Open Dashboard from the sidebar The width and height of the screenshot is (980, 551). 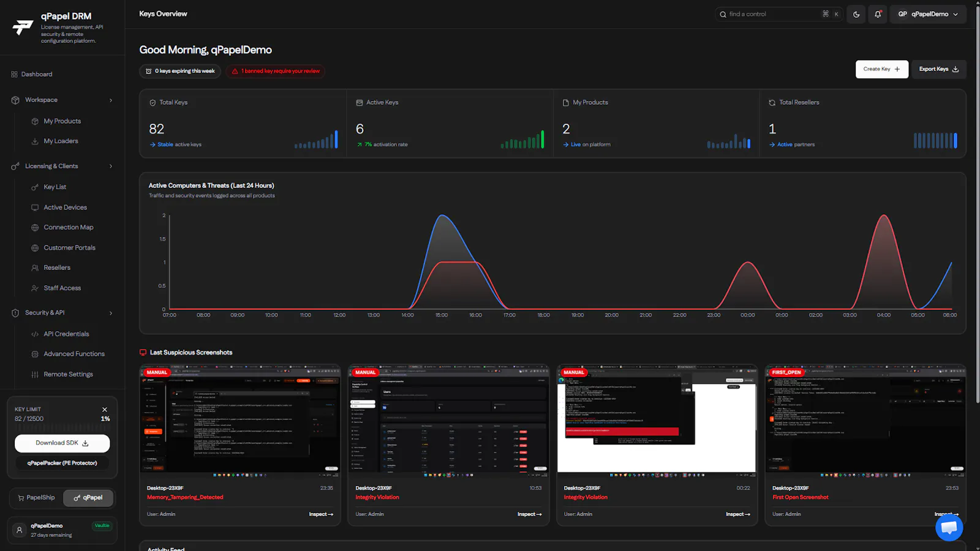[x=32, y=74]
